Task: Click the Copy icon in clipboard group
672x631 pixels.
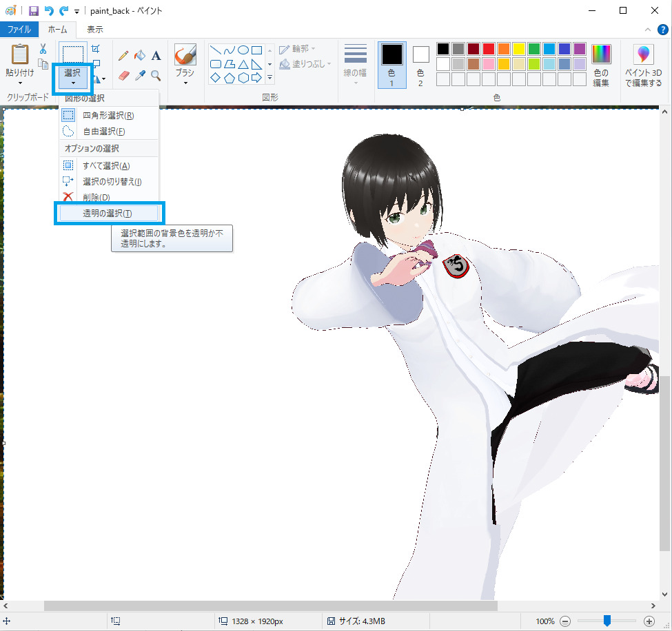Action: 43,64
